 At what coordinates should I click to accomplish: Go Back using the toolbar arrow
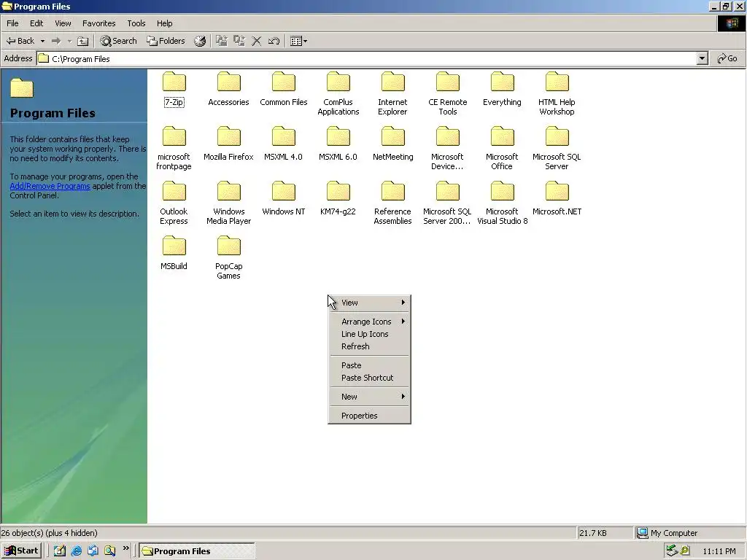20,41
